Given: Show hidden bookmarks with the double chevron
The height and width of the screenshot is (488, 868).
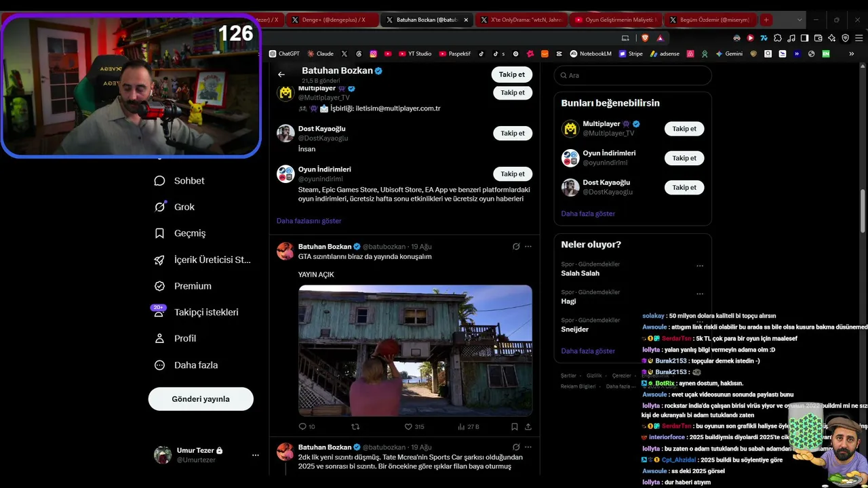Looking at the screenshot, I should pos(851,54).
